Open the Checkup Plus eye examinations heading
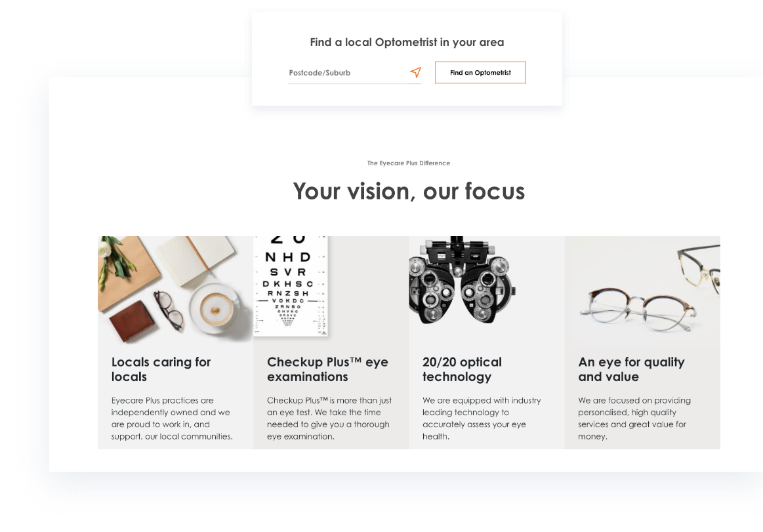This screenshot has height=532, width=763. [327, 369]
